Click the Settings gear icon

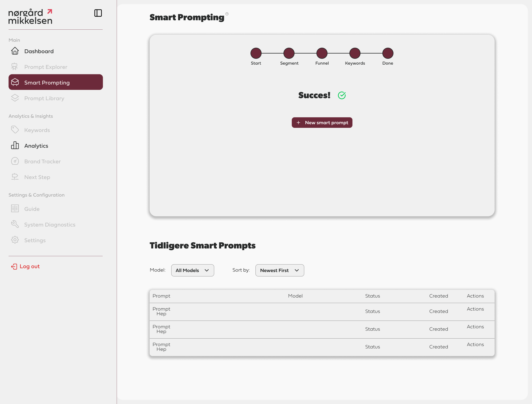coord(15,240)
